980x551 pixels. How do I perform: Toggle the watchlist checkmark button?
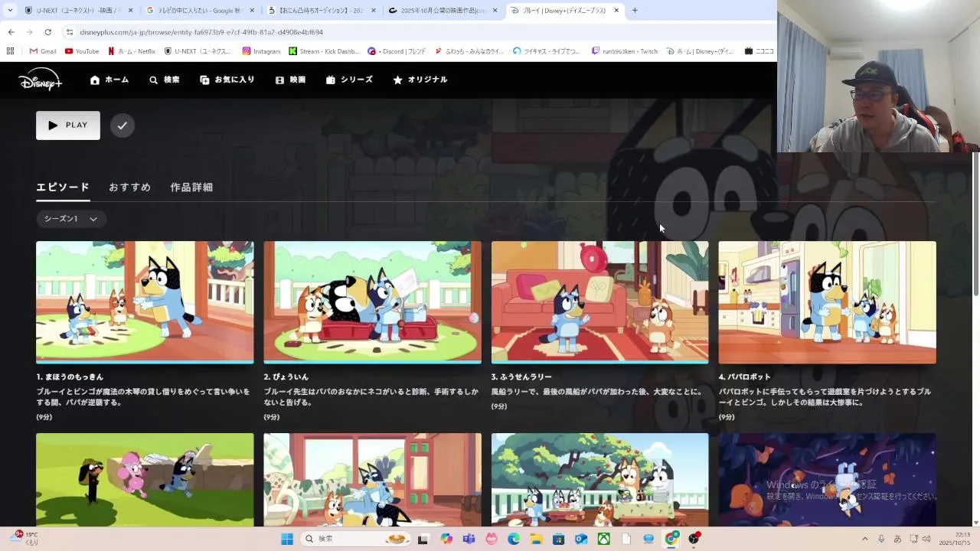122,126
